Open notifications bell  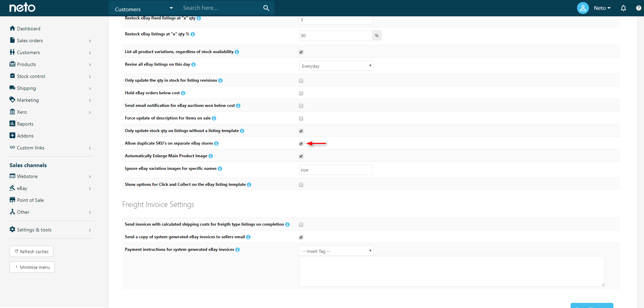[623, 8]
